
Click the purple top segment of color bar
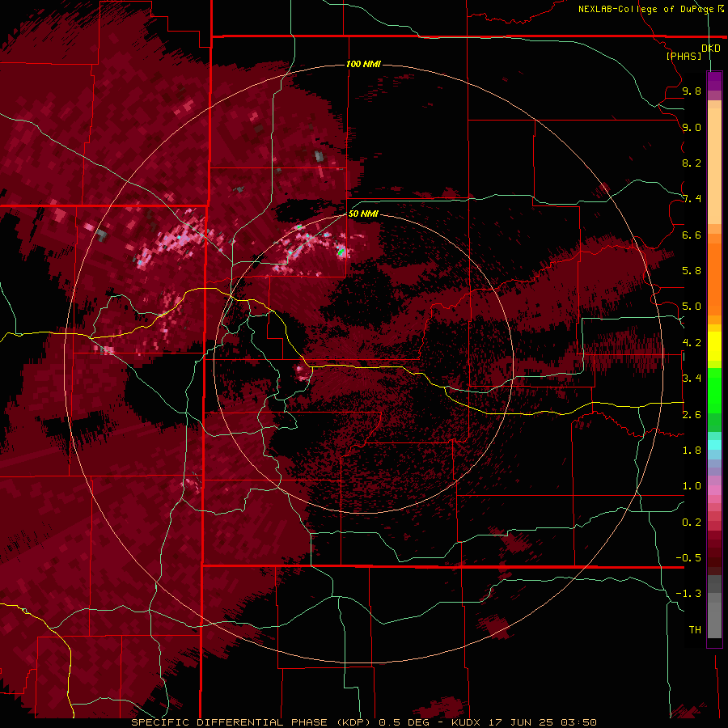coord(714,81)
